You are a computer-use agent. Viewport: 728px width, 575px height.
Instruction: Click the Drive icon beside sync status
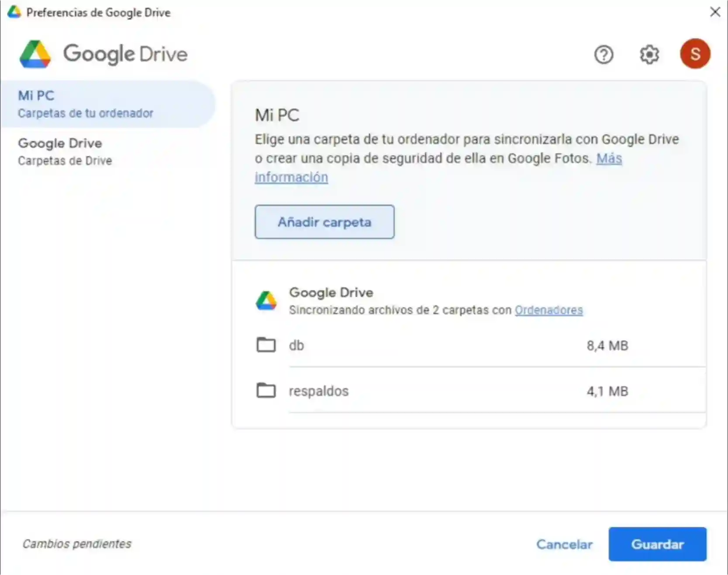pyautogui.click(x=266, y=301)
